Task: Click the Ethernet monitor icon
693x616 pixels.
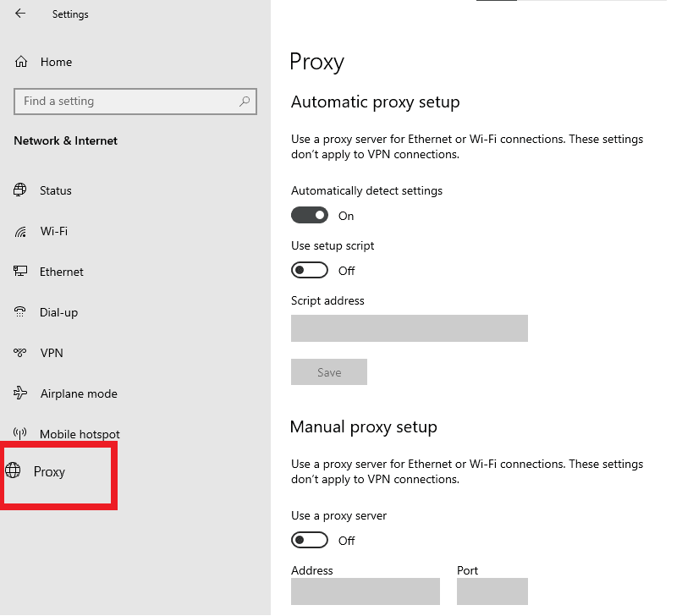Action: pyautogui.click(x=20, y=272)
